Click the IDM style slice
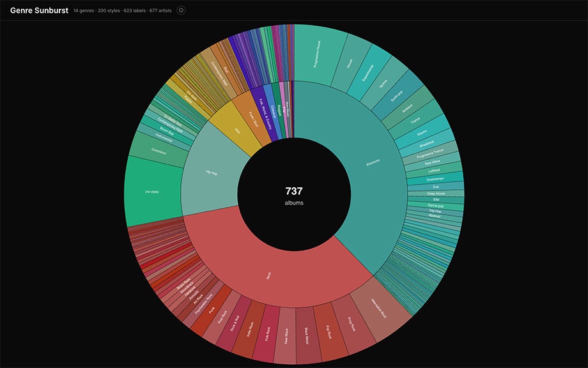This screenshot has height=368, width=588. 436,200
